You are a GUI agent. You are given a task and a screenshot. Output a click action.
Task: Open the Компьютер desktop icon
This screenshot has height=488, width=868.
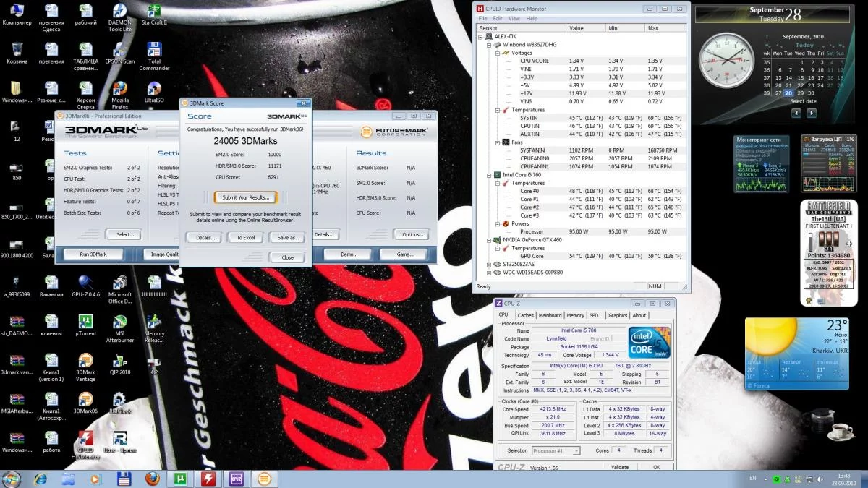coord(17,14)
